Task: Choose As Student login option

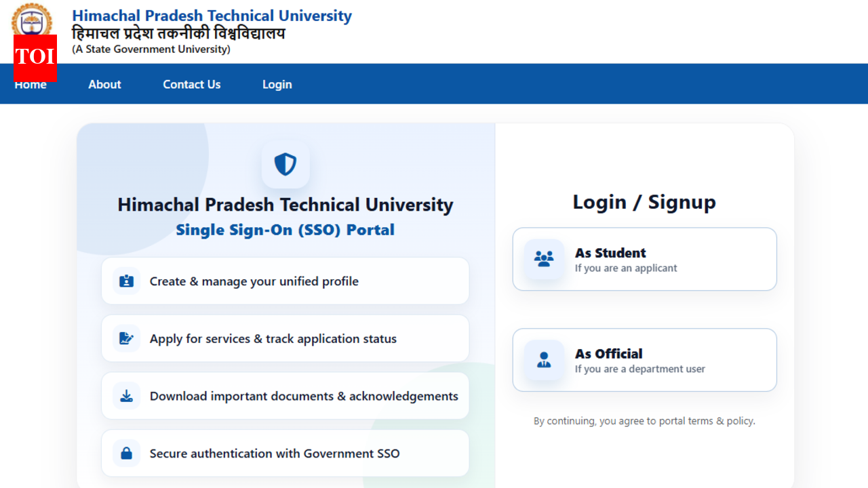Action: (x=644, y=259)
